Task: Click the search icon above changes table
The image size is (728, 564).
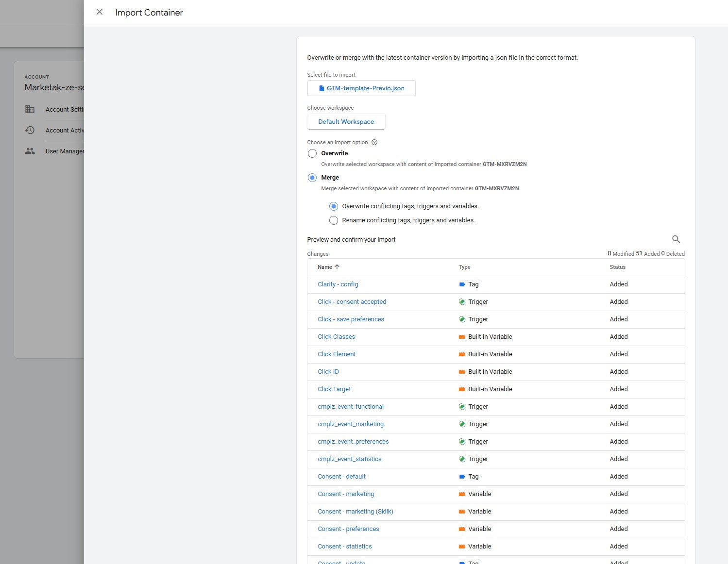Action: [676, 239]
